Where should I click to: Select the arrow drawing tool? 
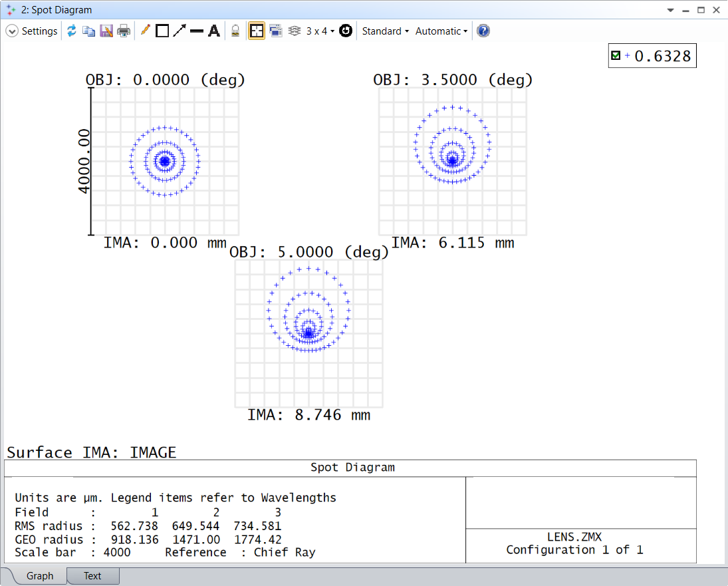[180, 31]
